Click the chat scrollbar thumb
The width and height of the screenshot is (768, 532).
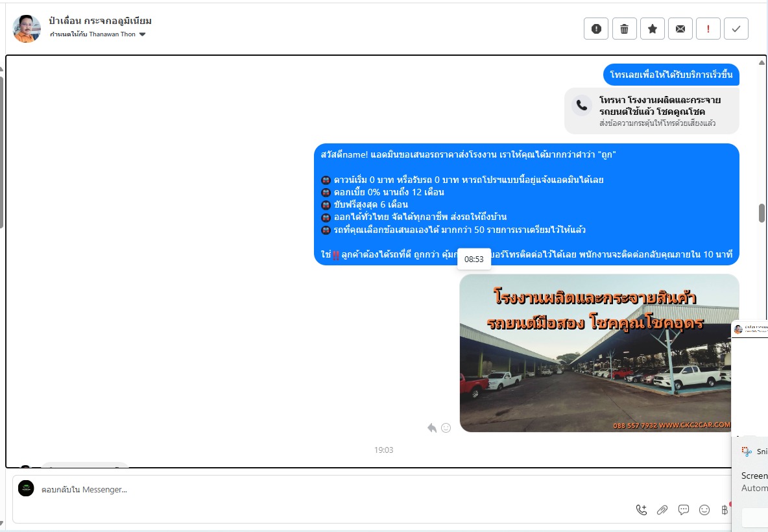click(x=762, y=213)
